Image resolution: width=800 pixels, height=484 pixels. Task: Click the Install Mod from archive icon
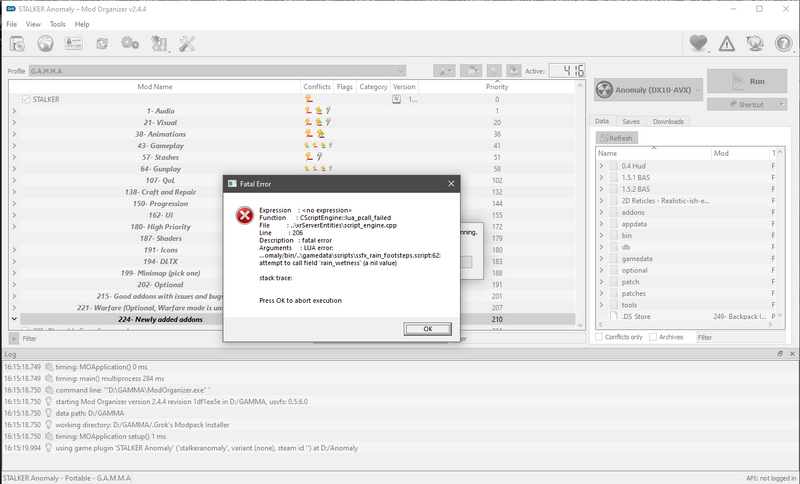[x=17, y=44]
